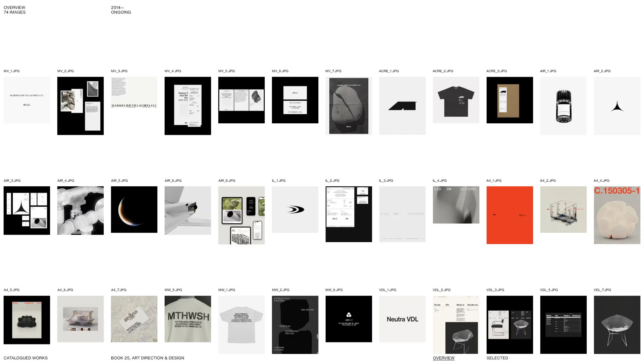This screenshot has width=644, height=362.
Task: Select the VDL_7.JPG wire chair image
Action: [617, 324]
